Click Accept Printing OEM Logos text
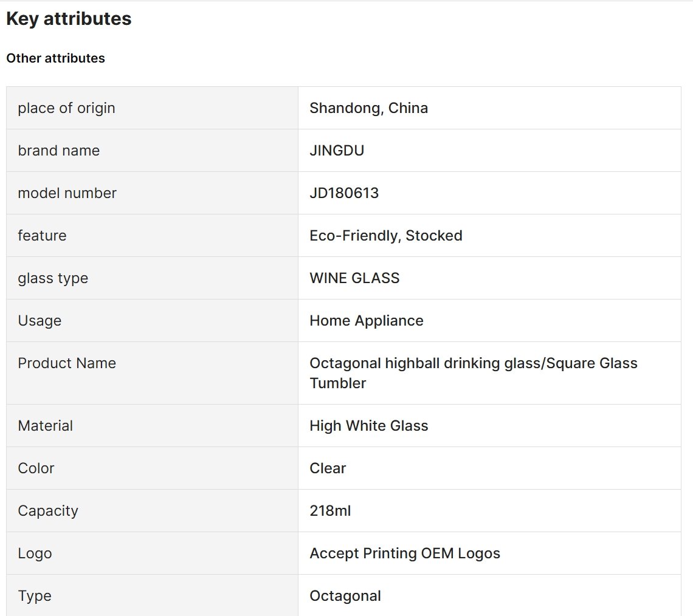This screenshot has height=616, width=693. point(405,553)
